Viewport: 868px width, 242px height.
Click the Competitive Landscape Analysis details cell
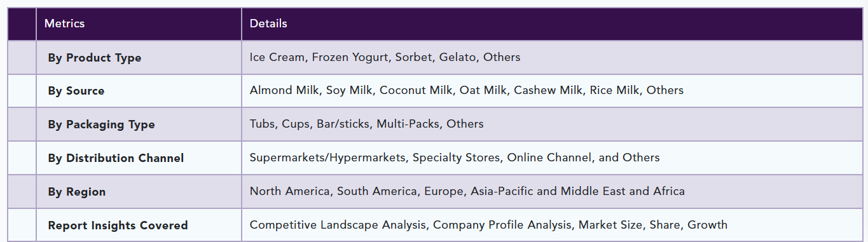tap(551, 225)
